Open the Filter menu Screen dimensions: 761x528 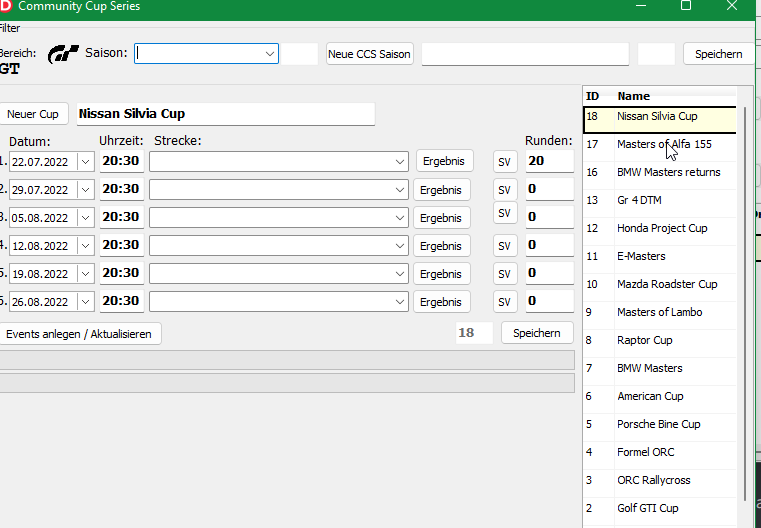[9, 28]
